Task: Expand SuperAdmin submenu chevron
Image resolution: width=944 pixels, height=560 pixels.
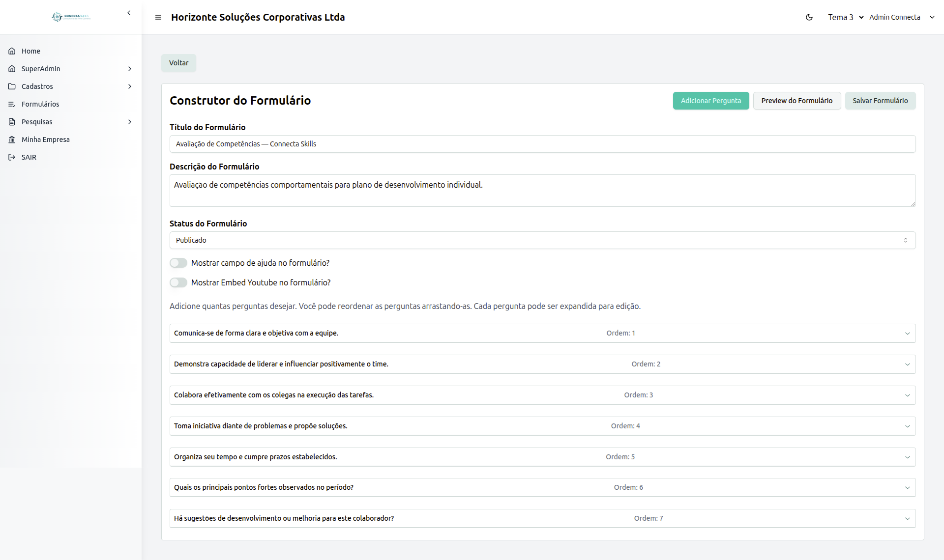Action: pyautogui.click(x=130, y=69)
